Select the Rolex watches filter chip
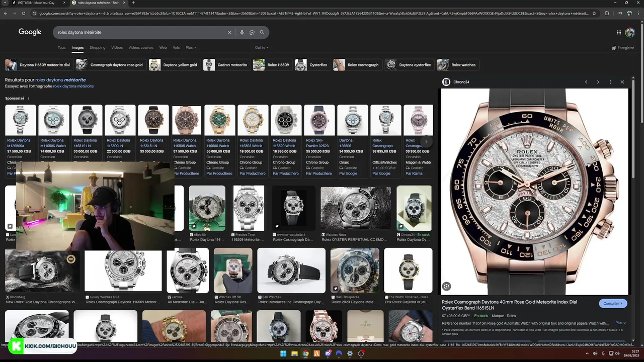This screenshot has width=644, height=362. tap(457, 65)
